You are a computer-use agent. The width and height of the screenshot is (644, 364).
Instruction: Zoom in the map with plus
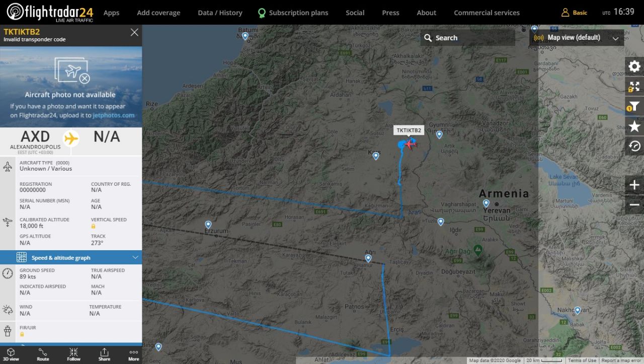click(634, 185)
